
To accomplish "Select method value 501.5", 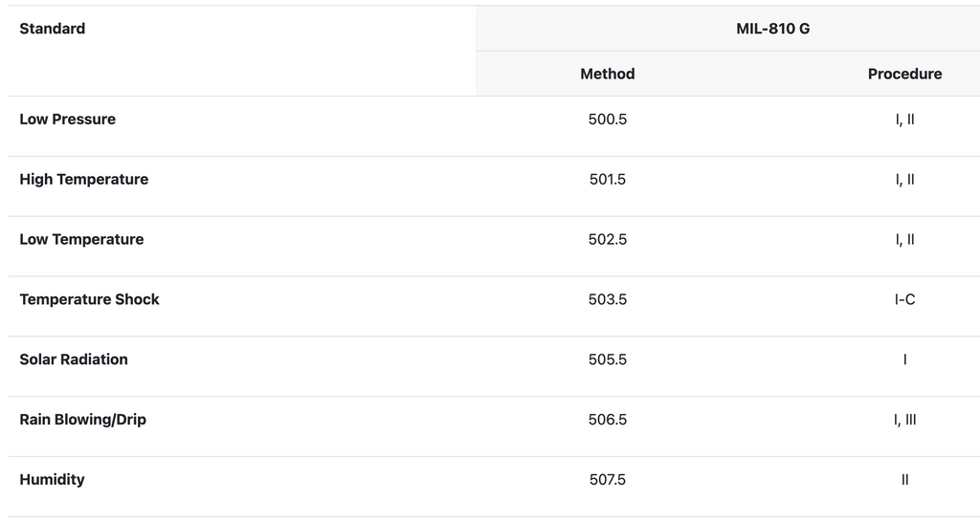I will [607, 180].
